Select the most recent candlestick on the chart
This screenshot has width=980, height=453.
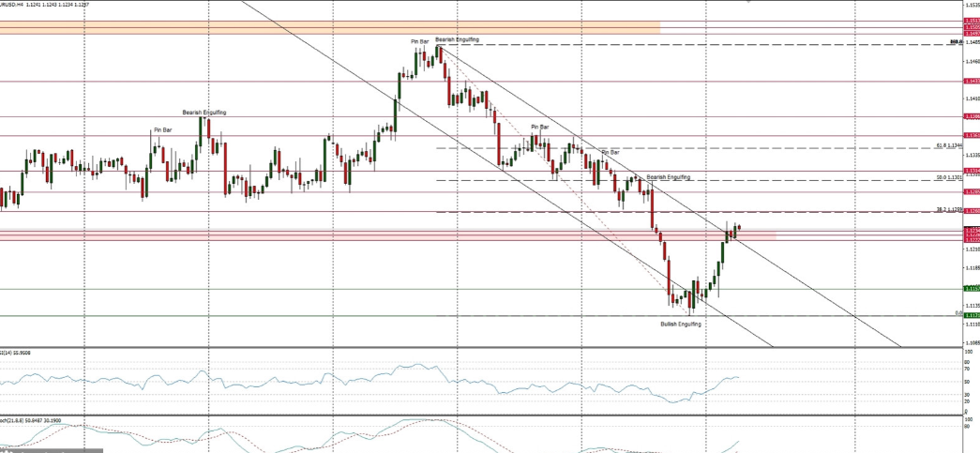[x=739, y=227]
